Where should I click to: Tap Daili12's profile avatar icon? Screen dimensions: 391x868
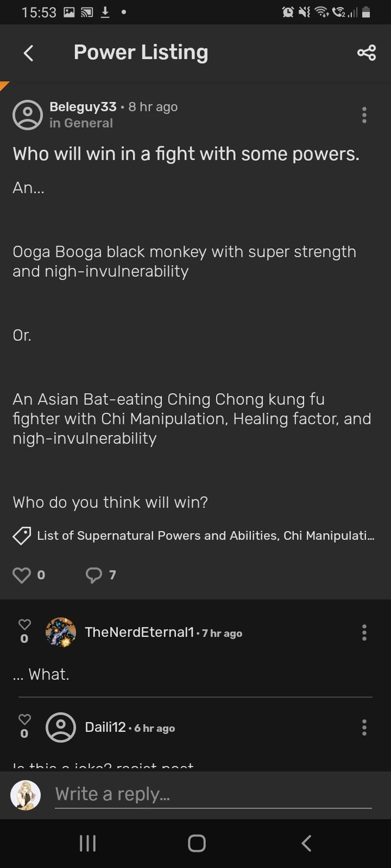[x=61, y=727]
